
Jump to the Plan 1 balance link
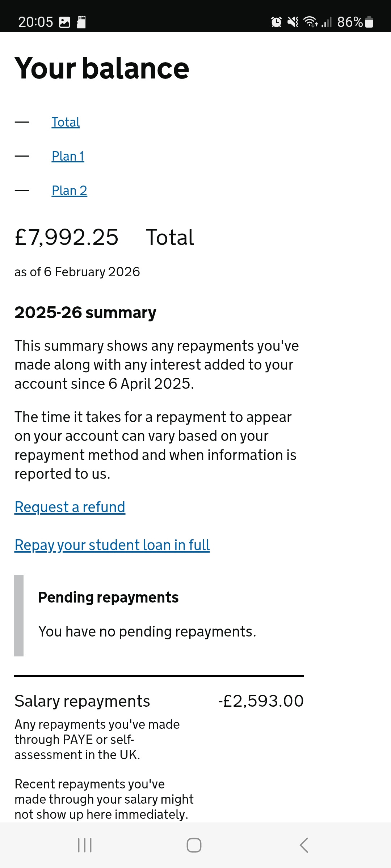click(x=68, y=156)
